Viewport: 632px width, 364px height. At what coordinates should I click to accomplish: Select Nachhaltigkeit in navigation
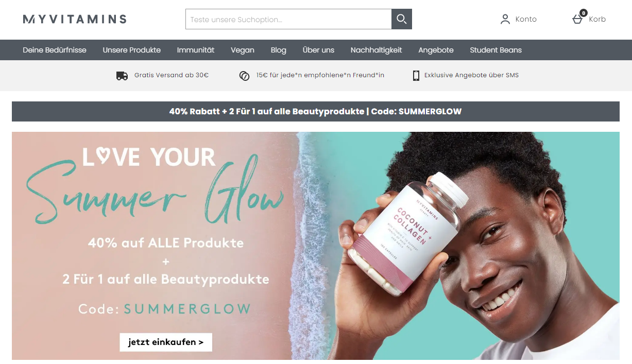pyautogui.click(x=377, y=50)
